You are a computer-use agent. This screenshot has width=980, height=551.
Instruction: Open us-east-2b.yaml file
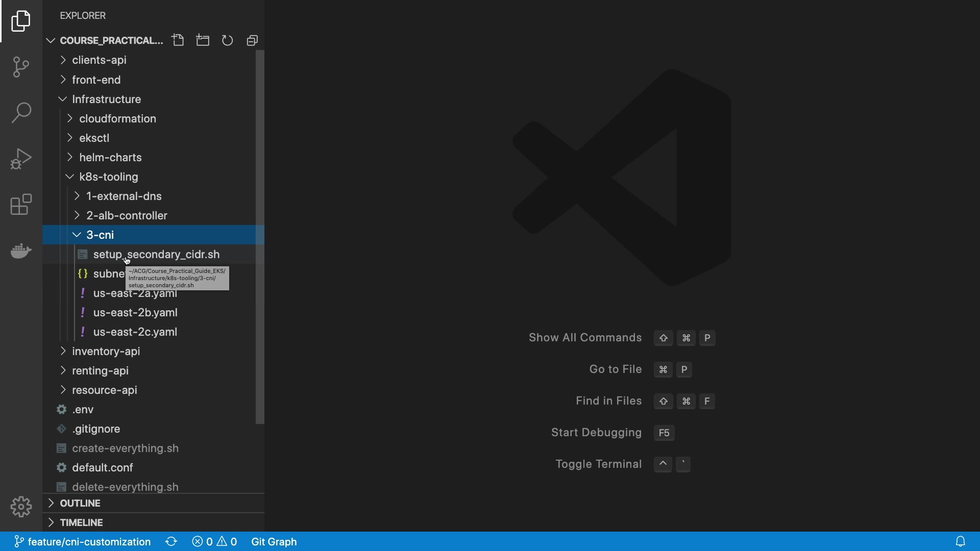click(135, 312)
